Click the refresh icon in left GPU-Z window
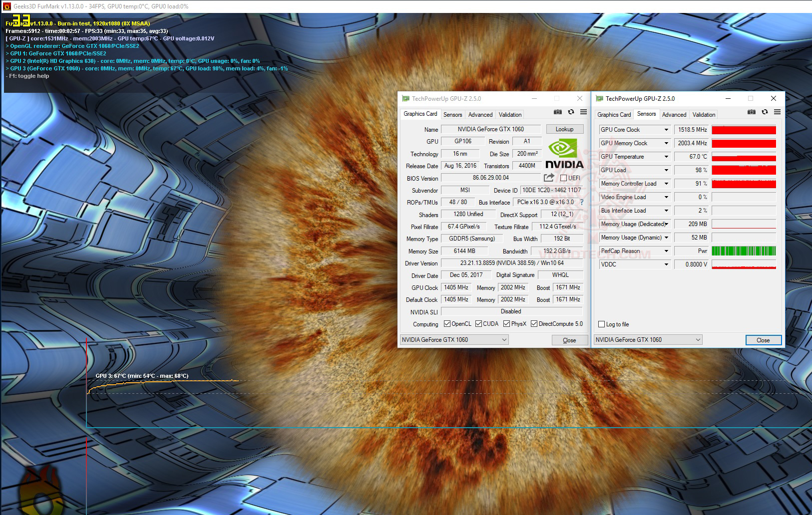This screenshot has height=515, width=812. 571,112
